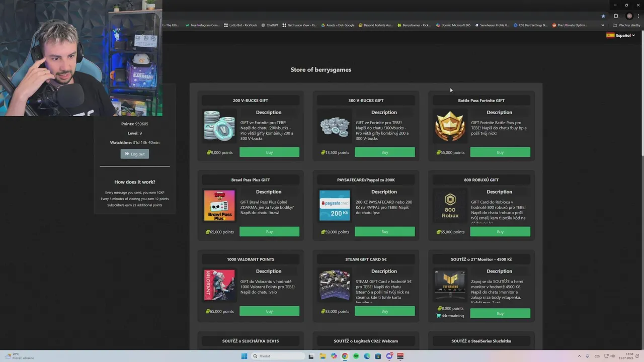This screenshot has height=362, width=644.
Task: Open the Všechny záložky bookmarks folder
Action: click(x=626, y=25)
